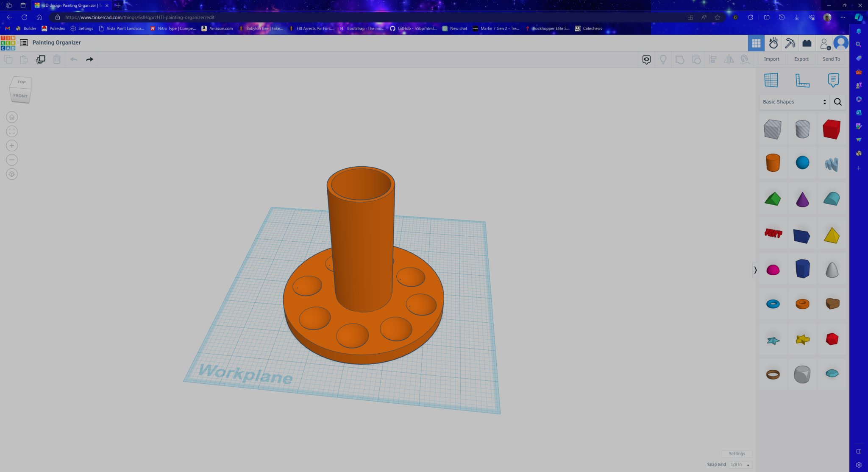Click the Export button
Viewport: 868px width, 472px height.
click(x=801, y=59)
